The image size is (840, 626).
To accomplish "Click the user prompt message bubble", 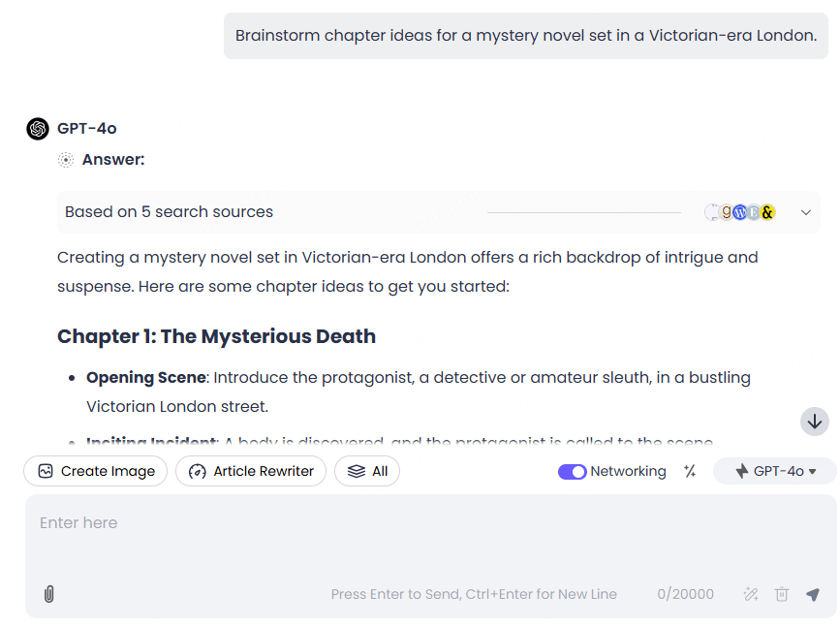I will click(x=526, y=36).
